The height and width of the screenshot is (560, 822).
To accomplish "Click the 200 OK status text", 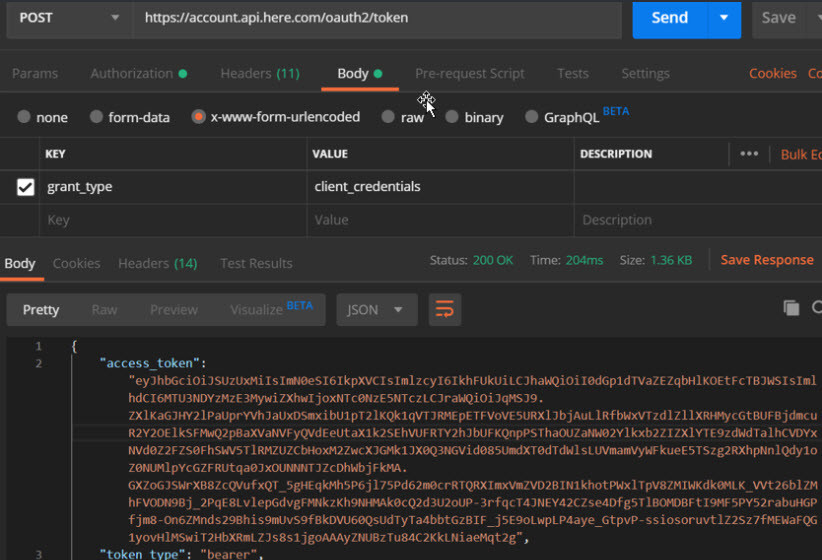I will 493,260.
